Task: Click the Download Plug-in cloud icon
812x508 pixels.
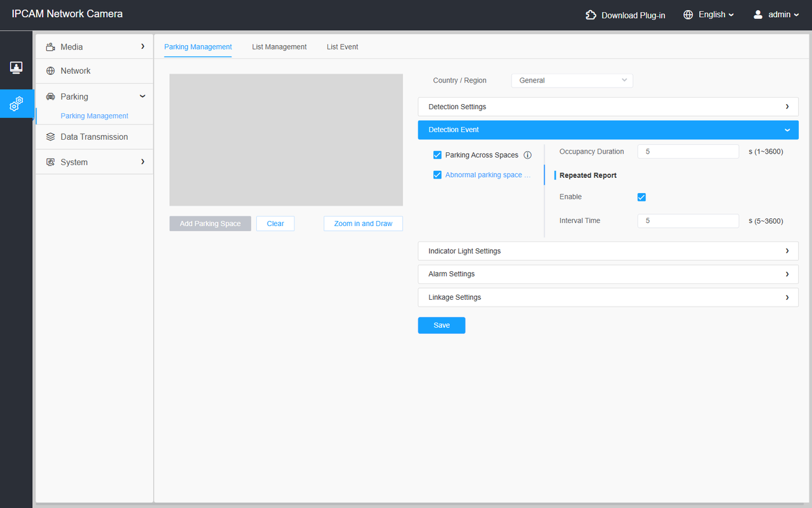Action: pyautogui.click(x=591, y=15)
